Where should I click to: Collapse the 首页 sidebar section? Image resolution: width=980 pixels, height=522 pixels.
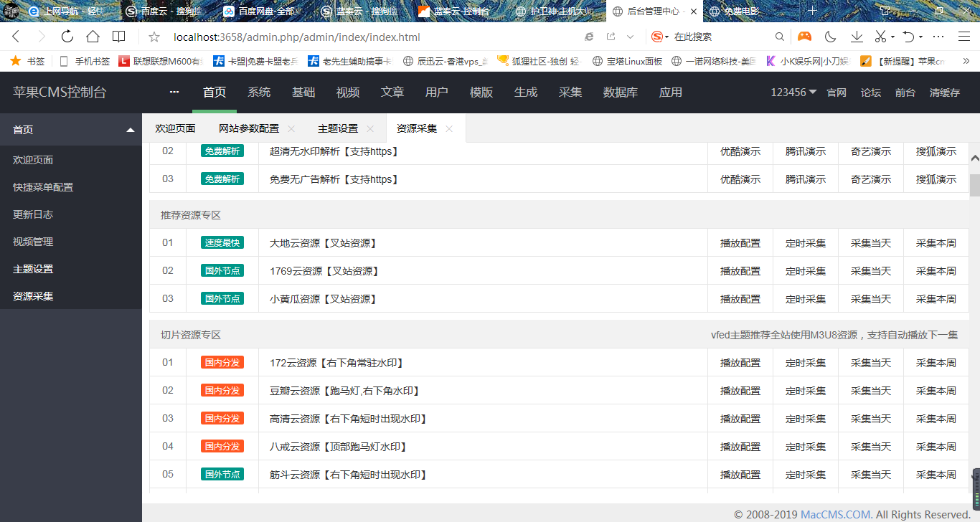click(x=131, y=130)
